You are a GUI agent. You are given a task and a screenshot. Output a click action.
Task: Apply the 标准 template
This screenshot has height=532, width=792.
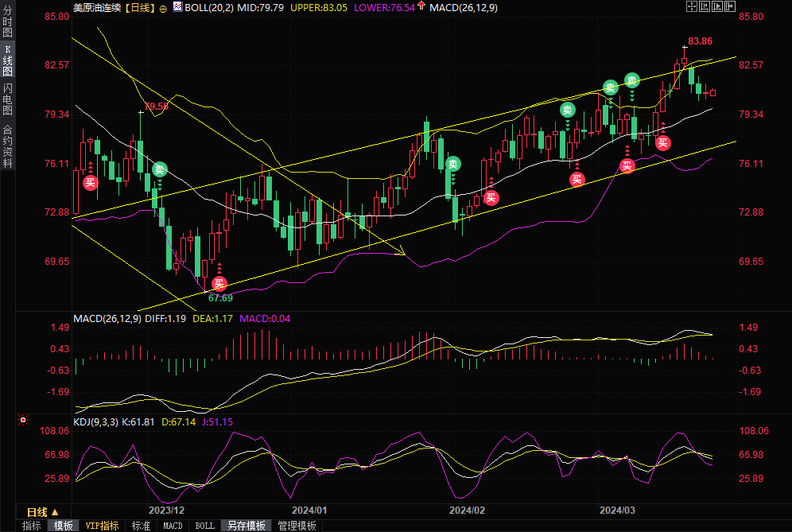pyautogui.click(x=141, y=526)
